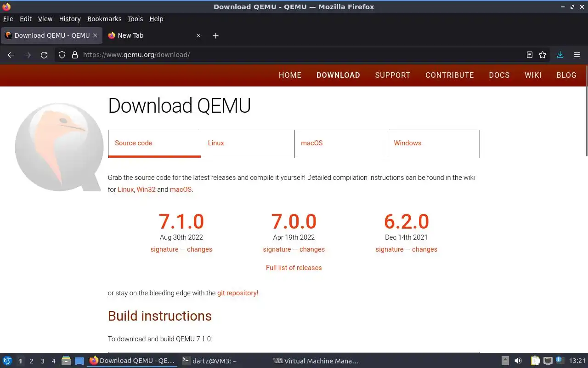Close the New Tab tab
Image resolution: width=588 pixels, height=368 pixels.
click(x=198, y=35)
